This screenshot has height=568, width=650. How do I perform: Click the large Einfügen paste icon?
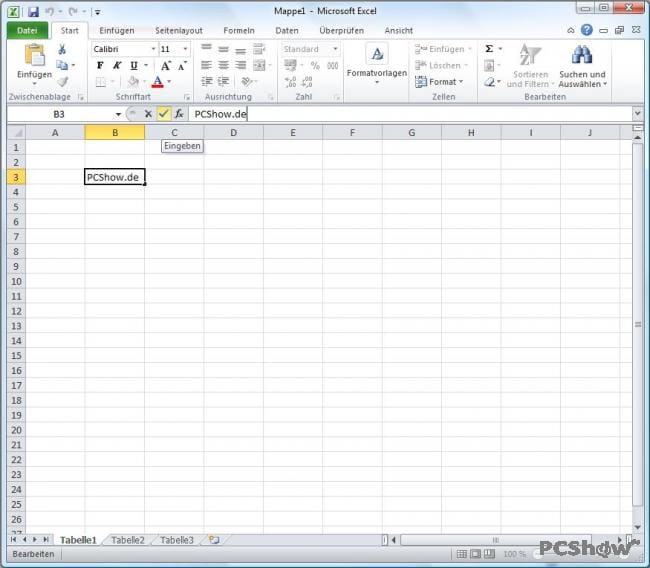coord(34,55)
